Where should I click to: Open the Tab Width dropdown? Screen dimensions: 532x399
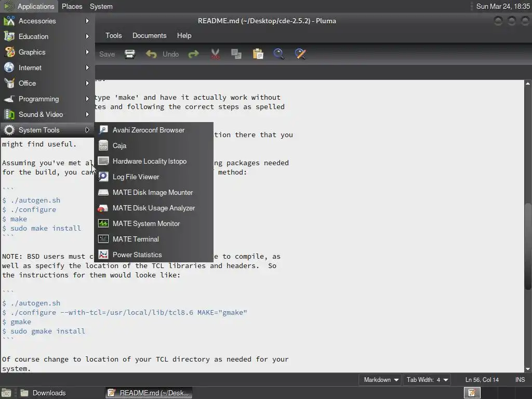click(x=427, y=380)
